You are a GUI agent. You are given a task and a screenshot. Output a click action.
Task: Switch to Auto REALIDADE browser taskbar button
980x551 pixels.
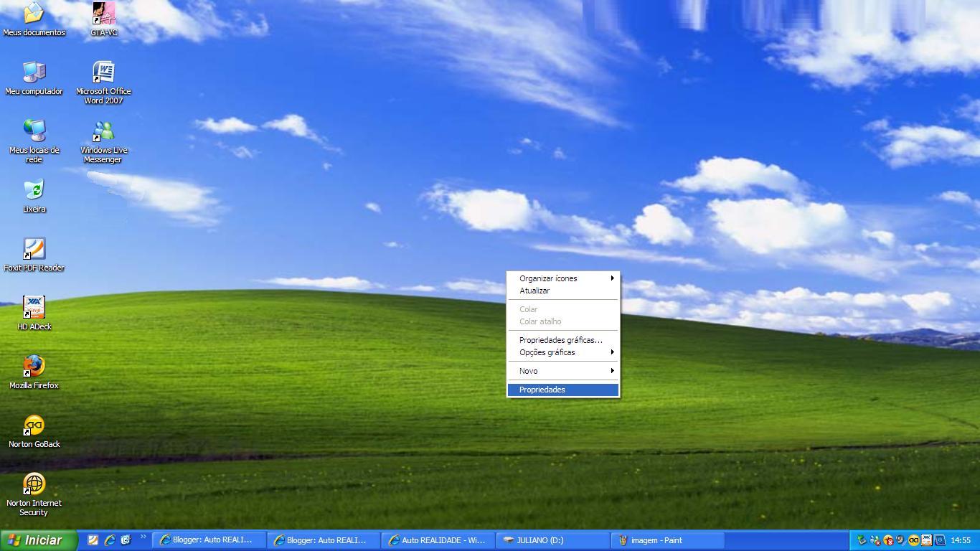click(438, 540)
